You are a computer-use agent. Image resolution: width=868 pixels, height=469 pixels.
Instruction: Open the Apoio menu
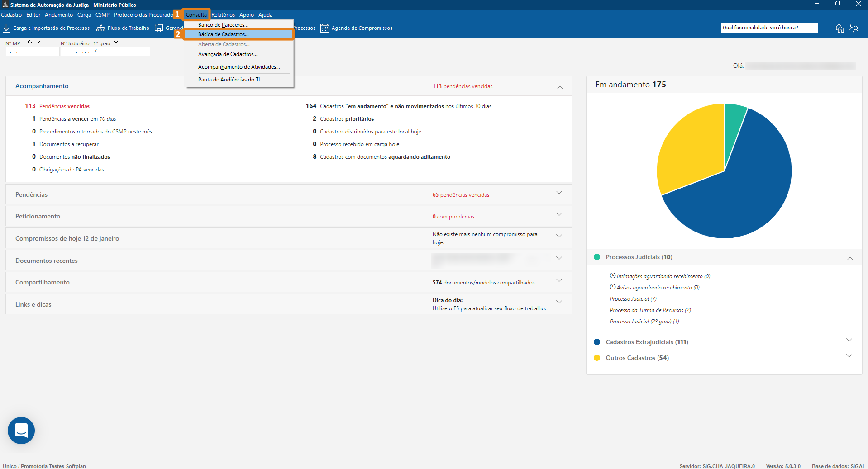pyautogui.click(x=247, y=15)
